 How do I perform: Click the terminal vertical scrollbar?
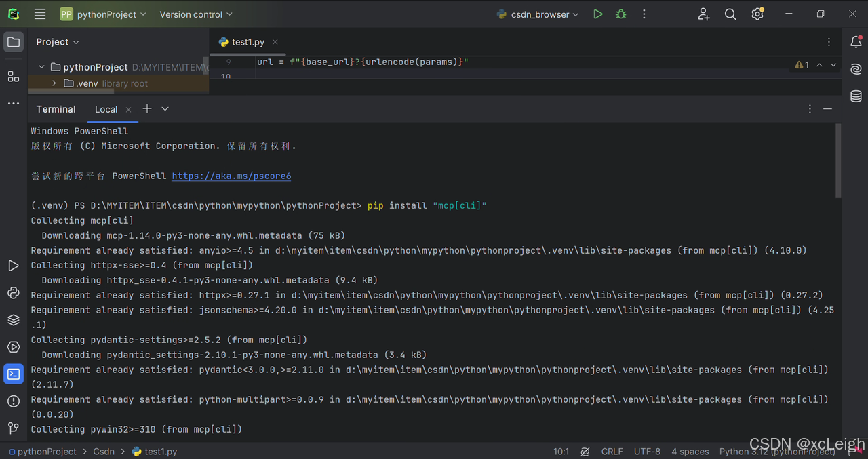(838, 161)
